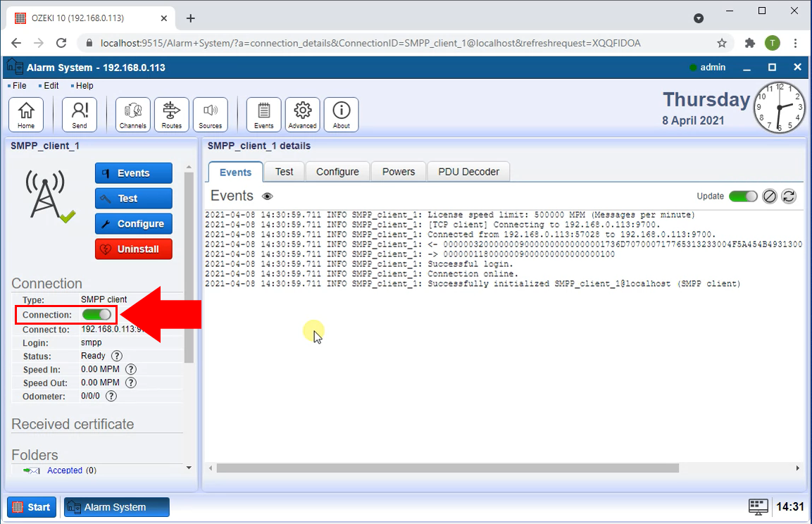Image resolution: width=812 pixels, height=524 pixels.
Task: Open the Home toolbar icon
Action: [26, 114]
